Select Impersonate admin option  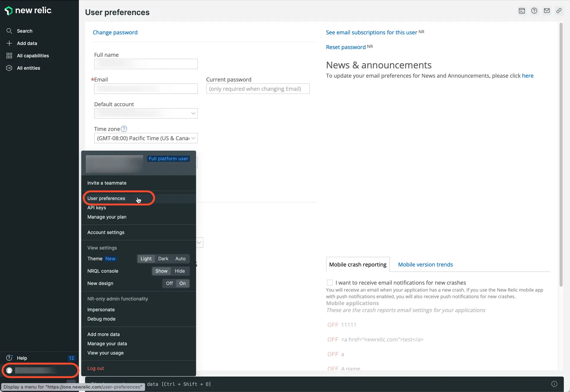tap(101, 310)
